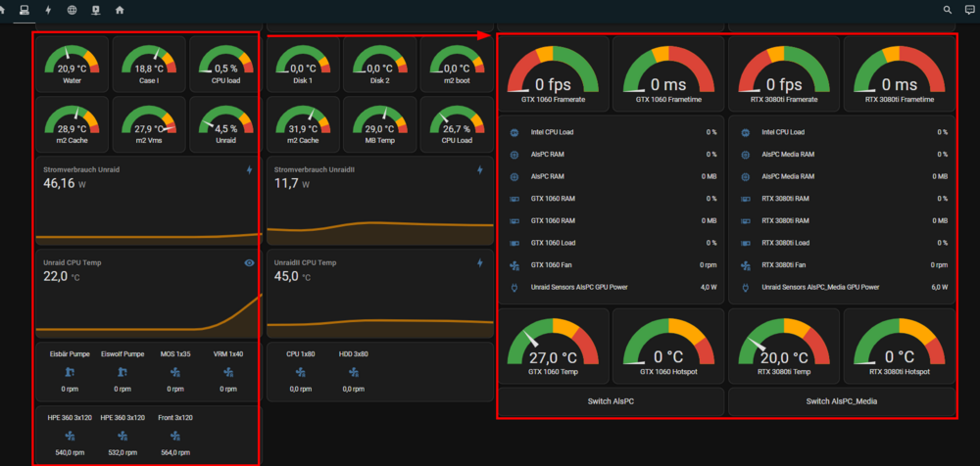This screenshot has width=980, height=466.
Task: Click plug icon for AlsPC_Media GPU Power
Action: (x=745, y=288)
